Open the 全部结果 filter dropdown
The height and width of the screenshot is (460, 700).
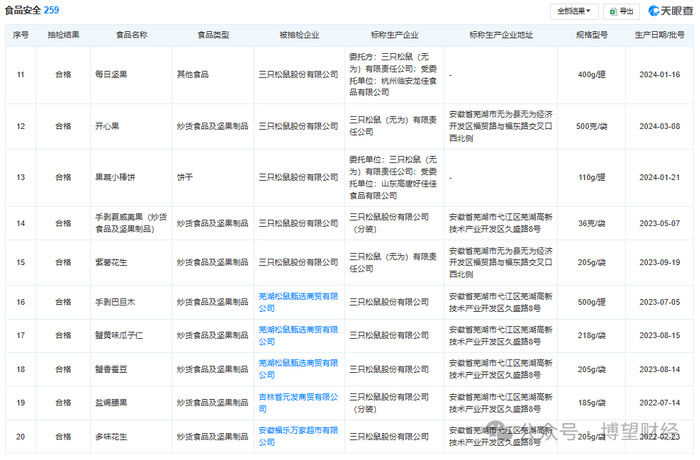574,11
